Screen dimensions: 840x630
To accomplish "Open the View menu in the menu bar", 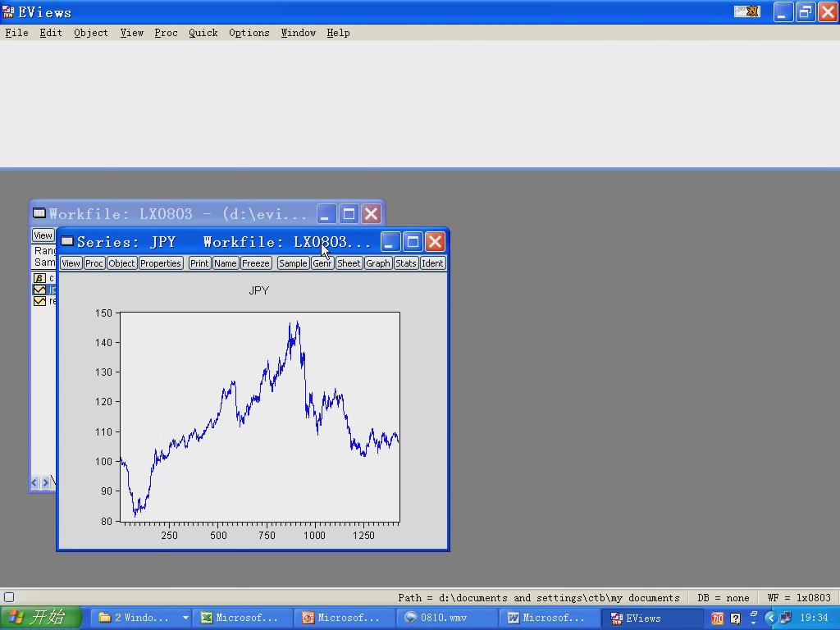I will click(x=132, y=33).
